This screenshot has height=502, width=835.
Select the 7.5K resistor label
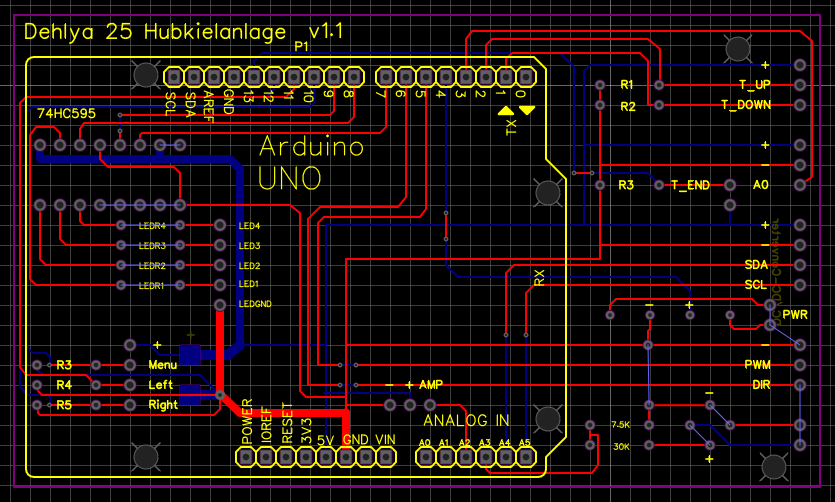(620, 425)
